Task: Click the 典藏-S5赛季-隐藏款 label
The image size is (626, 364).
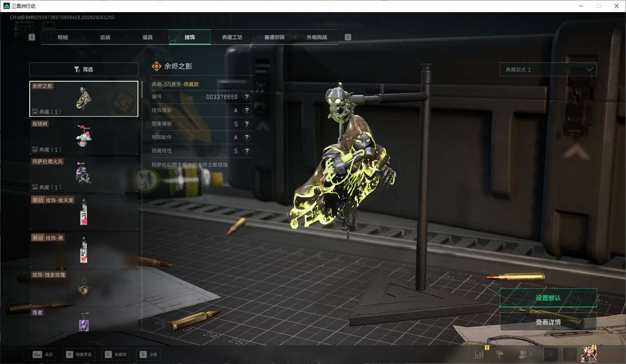Action: (x=175, y=84)
